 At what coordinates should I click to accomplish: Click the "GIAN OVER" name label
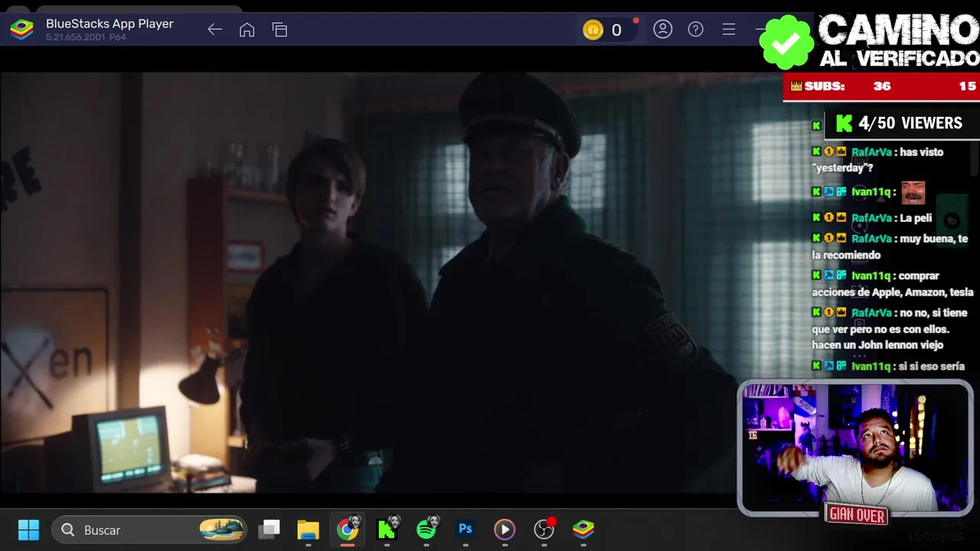point(857,516)
